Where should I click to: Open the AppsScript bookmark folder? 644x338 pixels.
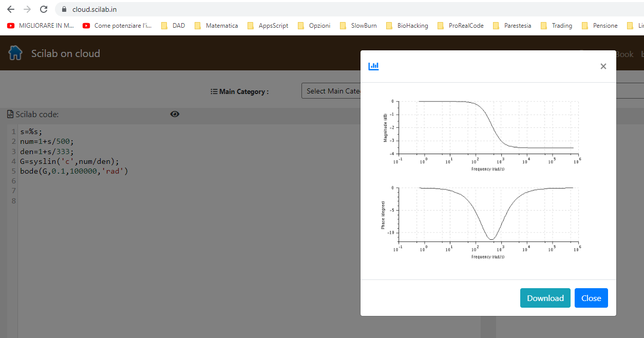[x=268, y=26]
